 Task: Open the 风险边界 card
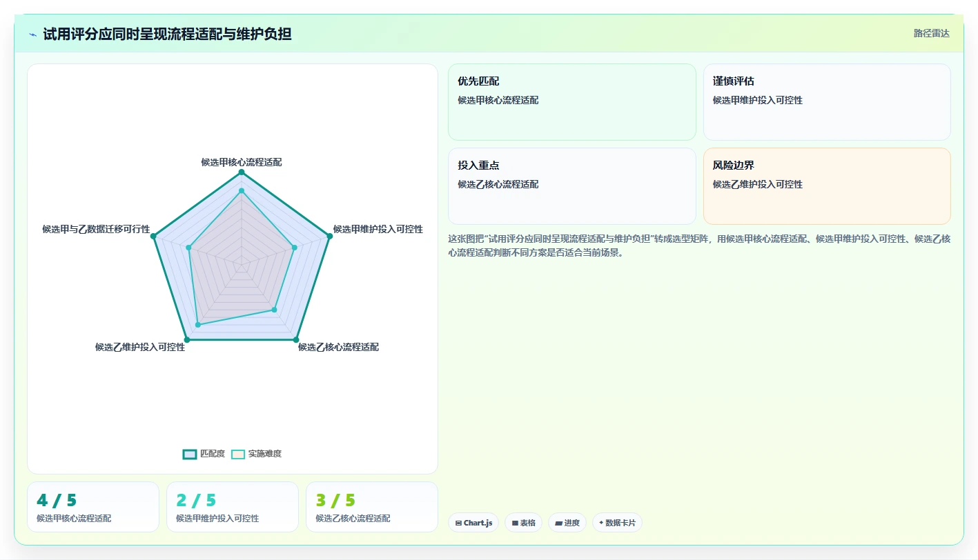827,186
